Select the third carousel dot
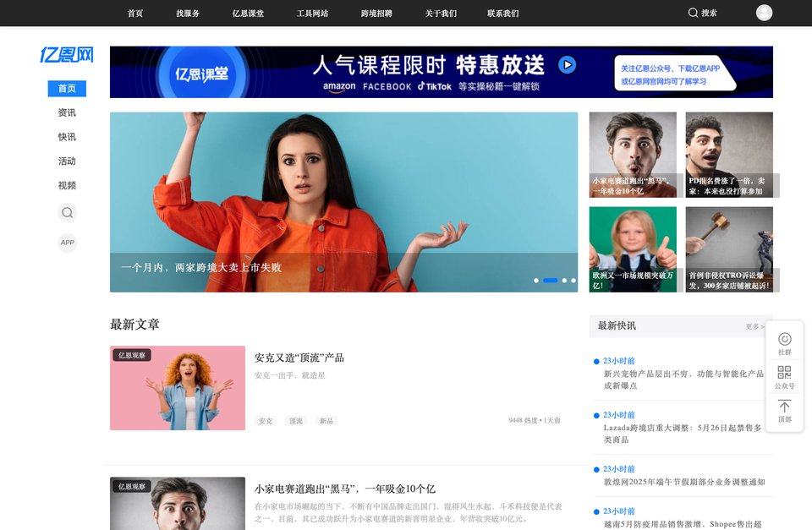 [x=564, y=281]
